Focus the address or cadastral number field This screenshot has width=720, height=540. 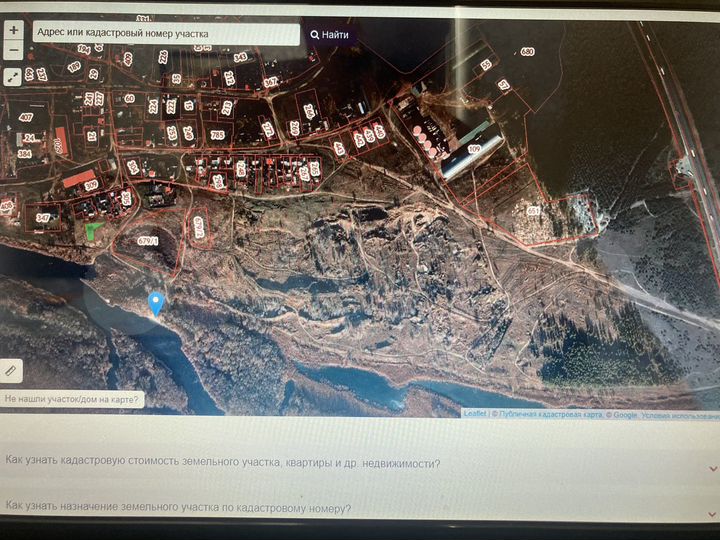165,33
